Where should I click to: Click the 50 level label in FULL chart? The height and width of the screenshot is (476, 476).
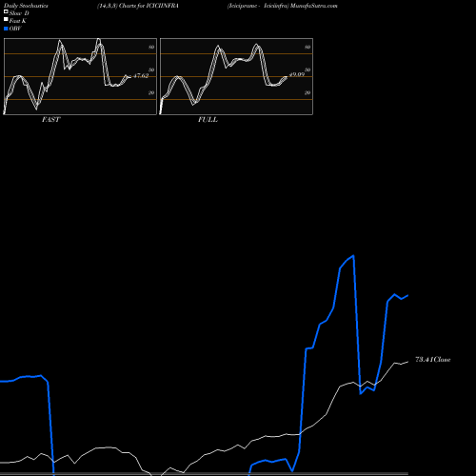coord(307,69)
